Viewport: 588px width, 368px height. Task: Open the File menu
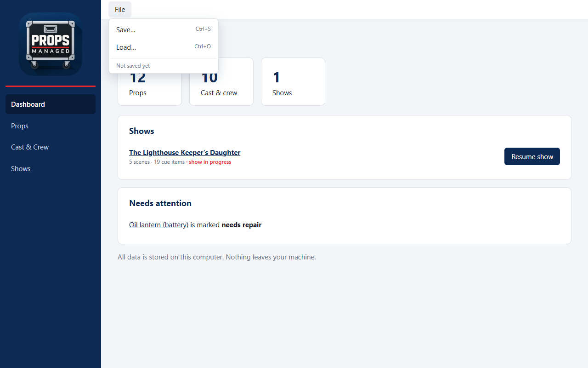point(120,10)
